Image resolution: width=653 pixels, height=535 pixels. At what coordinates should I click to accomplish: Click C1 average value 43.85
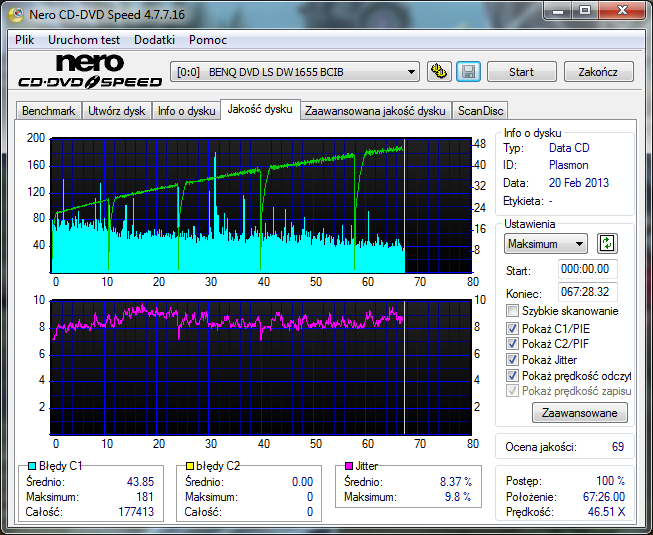point(140,482)
